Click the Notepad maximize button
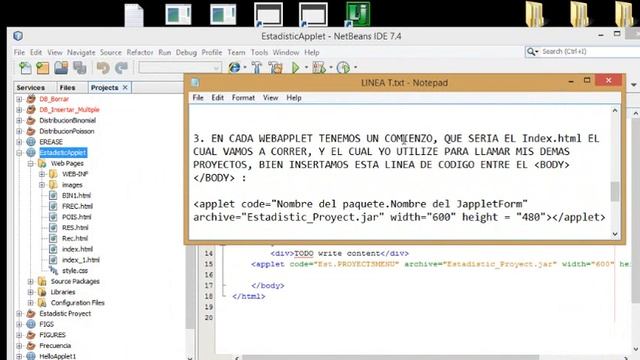640x360 pixels. (x=587, y=81)
